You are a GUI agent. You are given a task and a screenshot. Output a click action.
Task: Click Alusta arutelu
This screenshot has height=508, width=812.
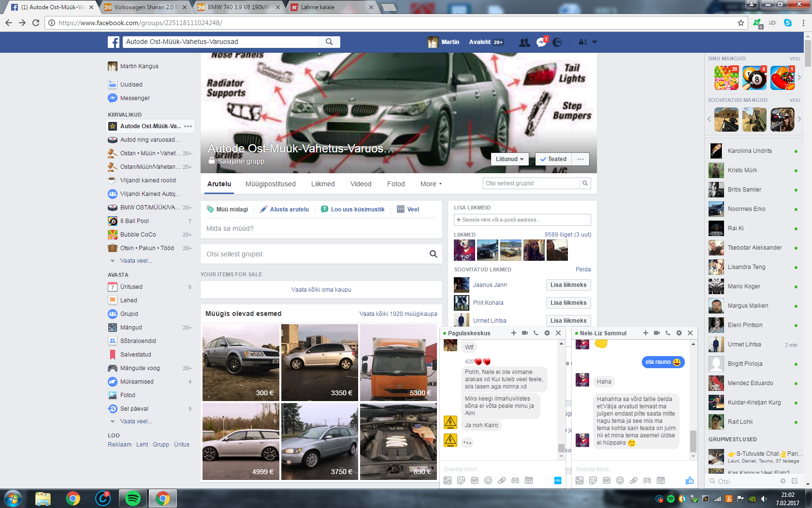285,209
